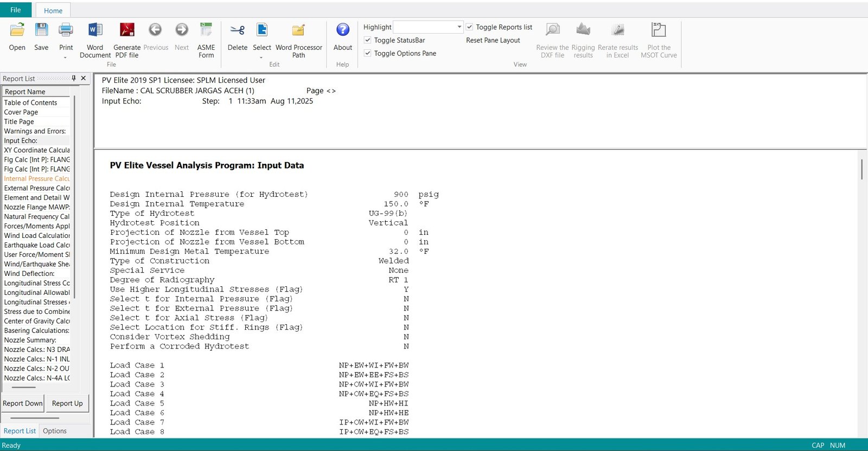The width and height of the screenshot is (868, 451).
Task: Click the Save disk icon
Action: tap(41, 30)
